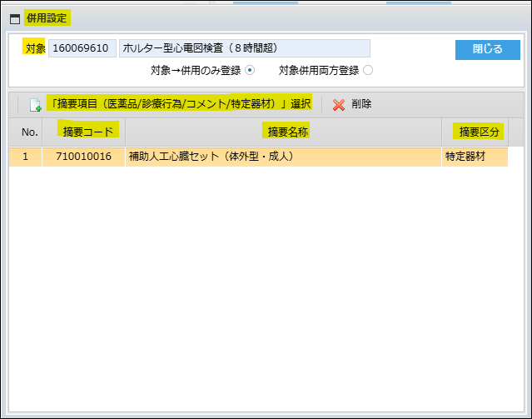This screenshot has height=419, width=532.
Task: Click the 閉じる button
Action: pos(488,50)
